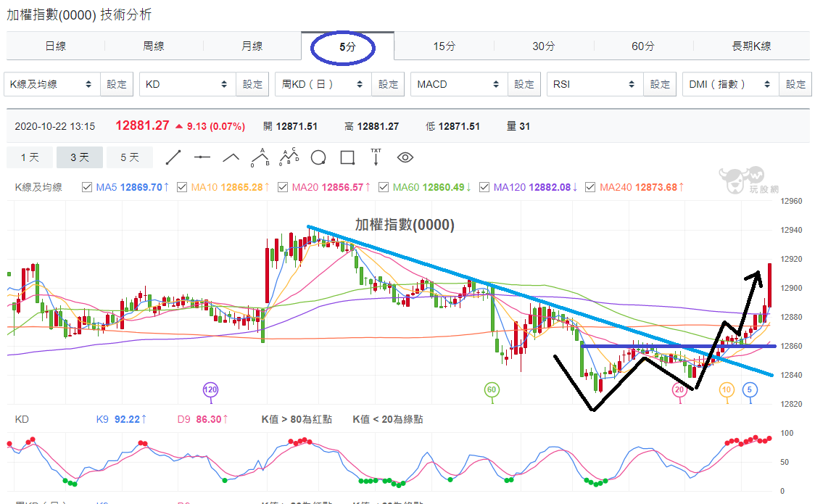Click 設定 button next to K線及均線
This screenshot has width=815, height=504.
coord(117,84)
